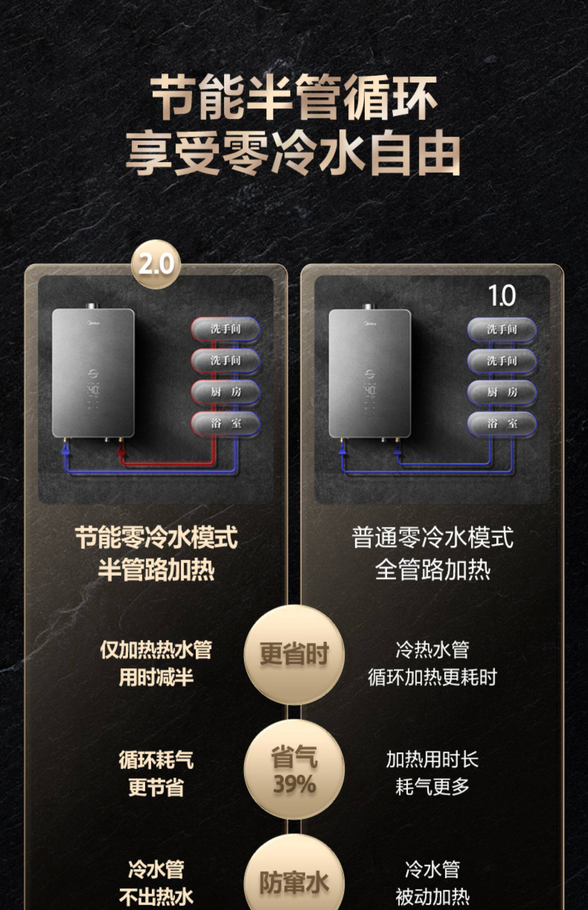Click the top red-outlined 洗手间 pill
The image size is (588, 910).
225,329
